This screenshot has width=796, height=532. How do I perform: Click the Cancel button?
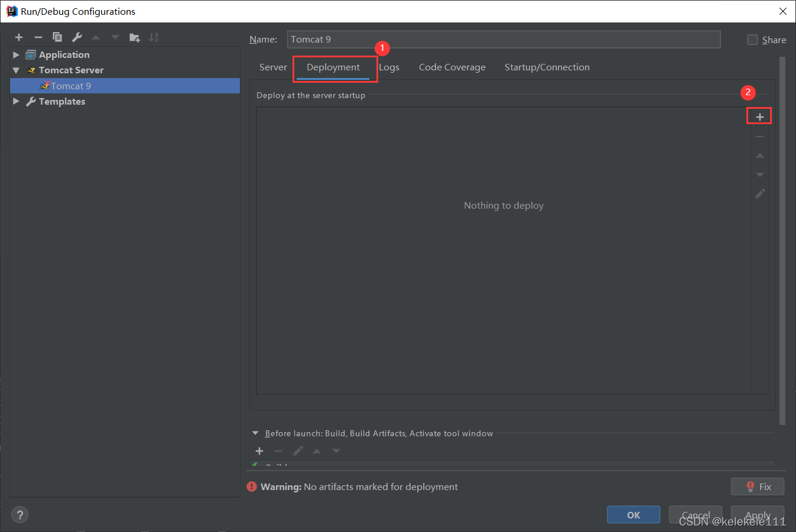pyautogui.click(x=696, y=515)
